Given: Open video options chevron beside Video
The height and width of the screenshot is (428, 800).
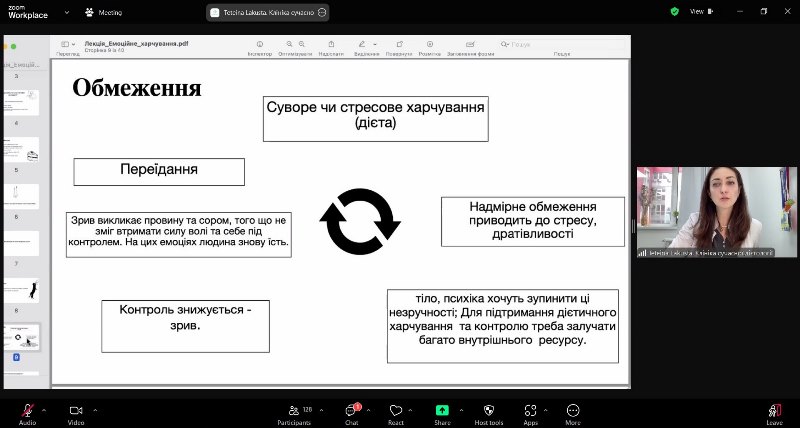Looking at the screenshot, I should (x=95, y=410).
